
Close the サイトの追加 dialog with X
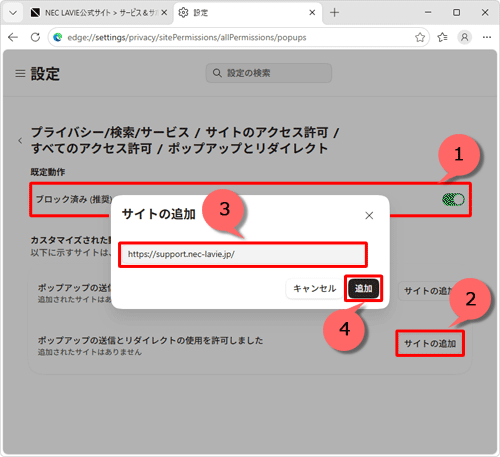369,216
